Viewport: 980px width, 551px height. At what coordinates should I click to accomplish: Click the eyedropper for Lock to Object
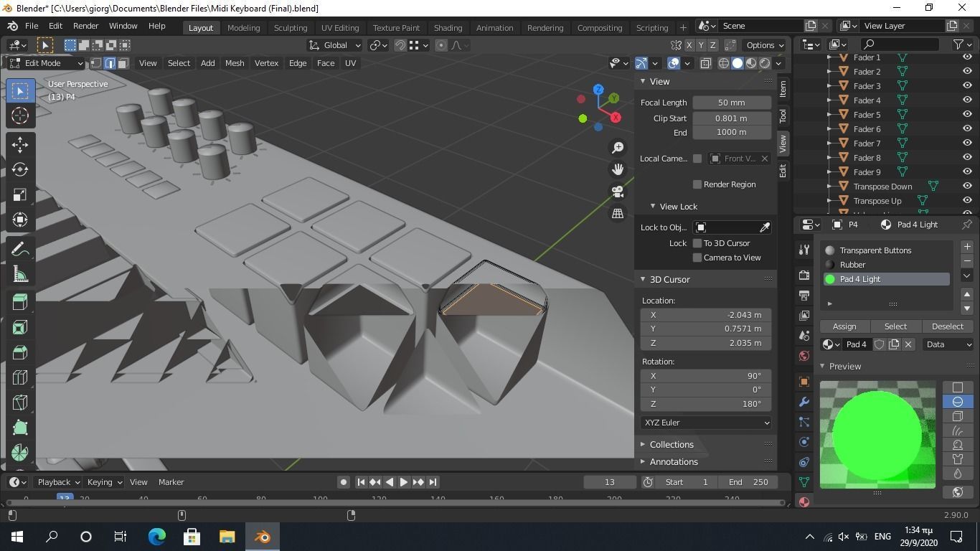(765, 227)
